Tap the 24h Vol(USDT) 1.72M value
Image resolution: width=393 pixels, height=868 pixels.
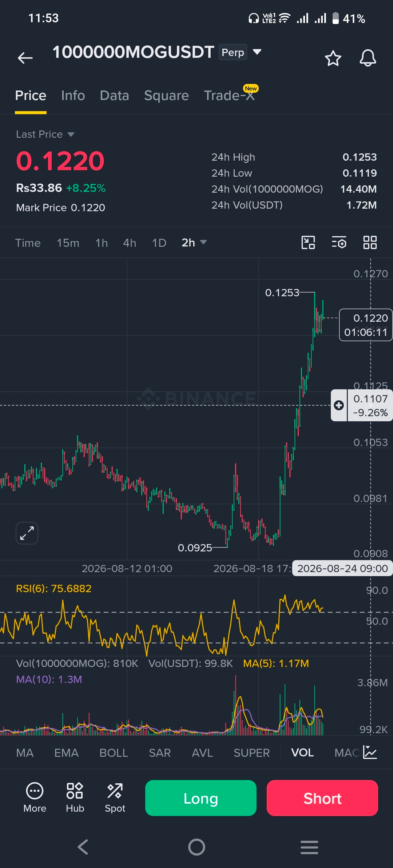coord(361,205)
